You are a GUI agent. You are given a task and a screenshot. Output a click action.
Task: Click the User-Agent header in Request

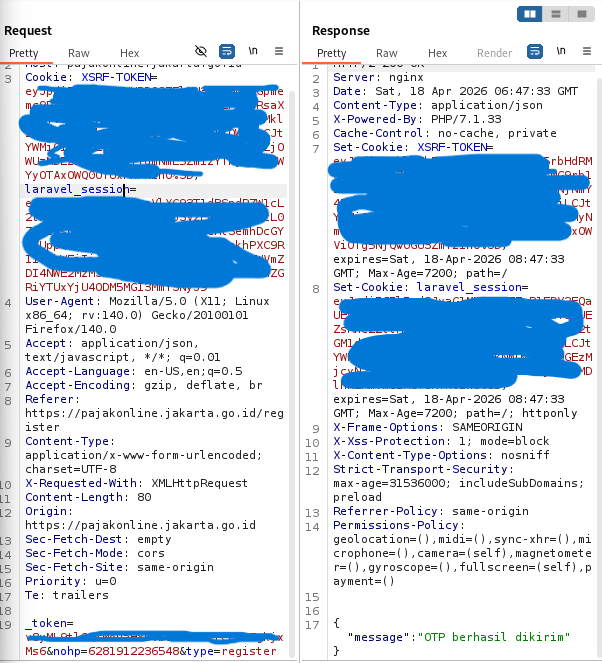pyautogui.click(x=59, y=301)
